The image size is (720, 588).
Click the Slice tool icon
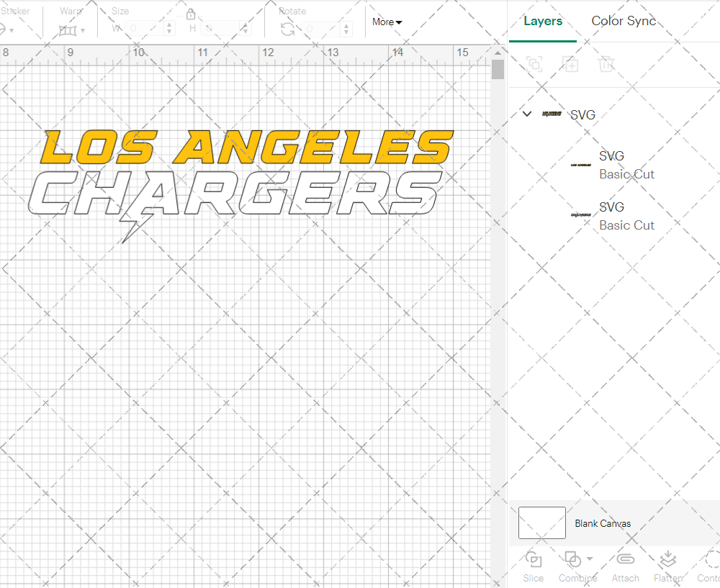(533, 559)
